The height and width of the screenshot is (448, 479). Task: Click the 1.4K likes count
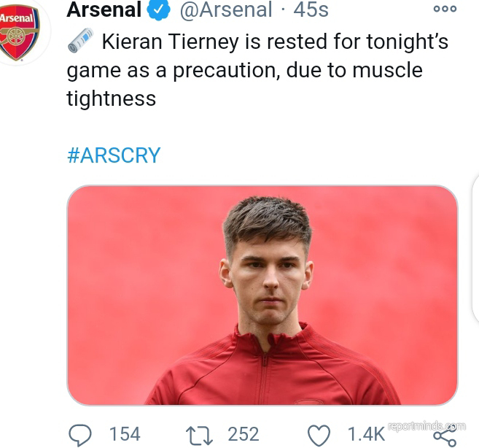[x=365, y=434]
